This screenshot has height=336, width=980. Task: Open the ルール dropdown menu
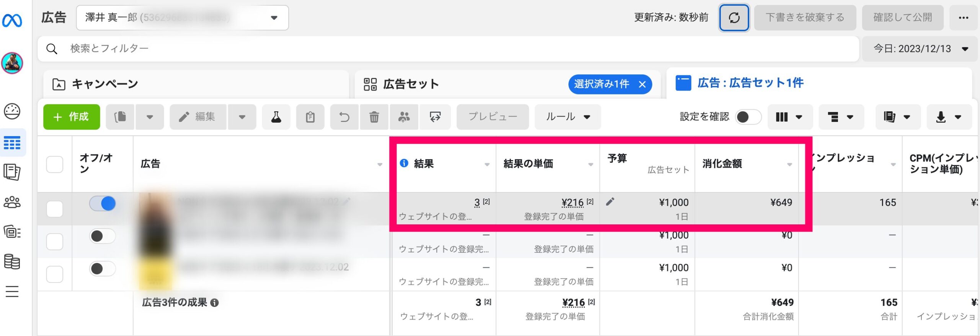[x=567, y=117]
